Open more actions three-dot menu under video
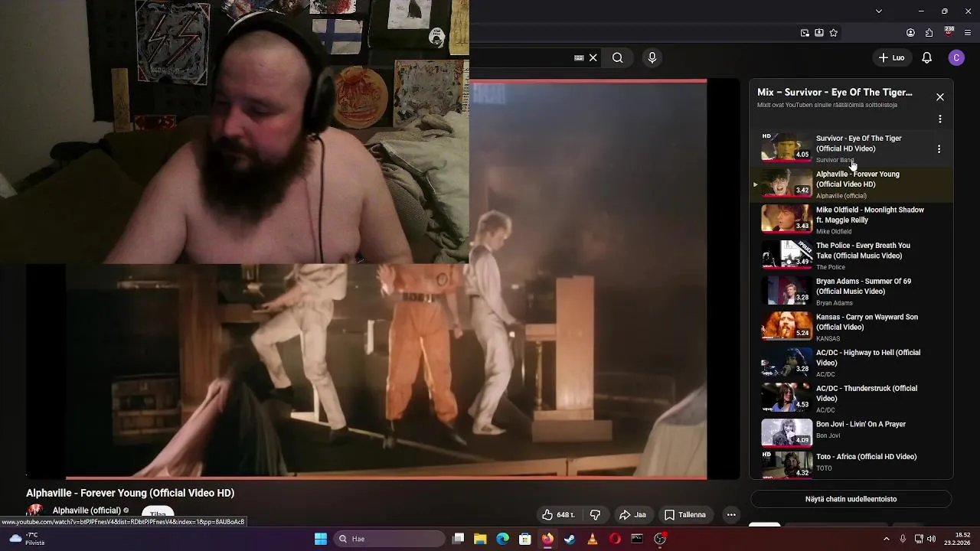This screenshot has width=980, height=551. coord(731,515)
